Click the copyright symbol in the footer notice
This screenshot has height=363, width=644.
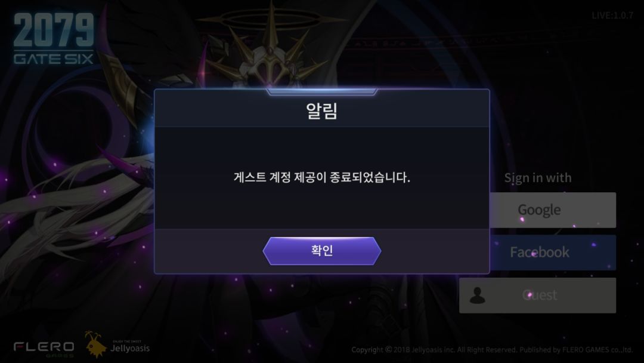point(389,349)
